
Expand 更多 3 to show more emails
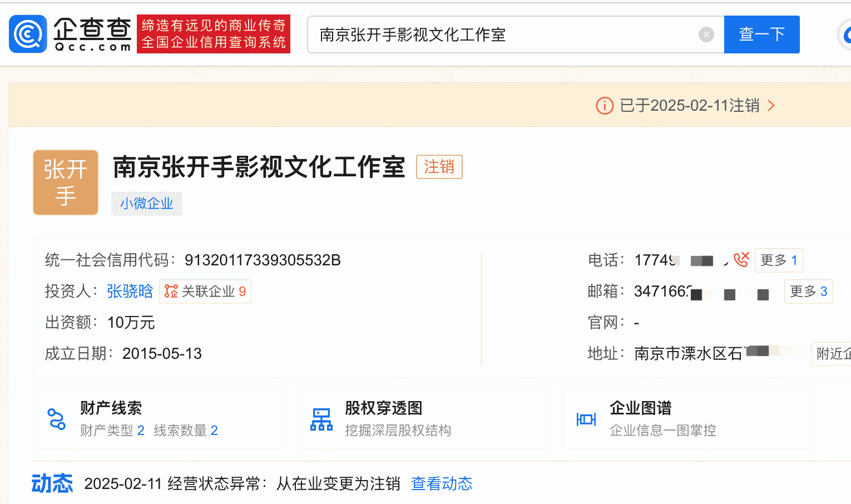point(808,291)
